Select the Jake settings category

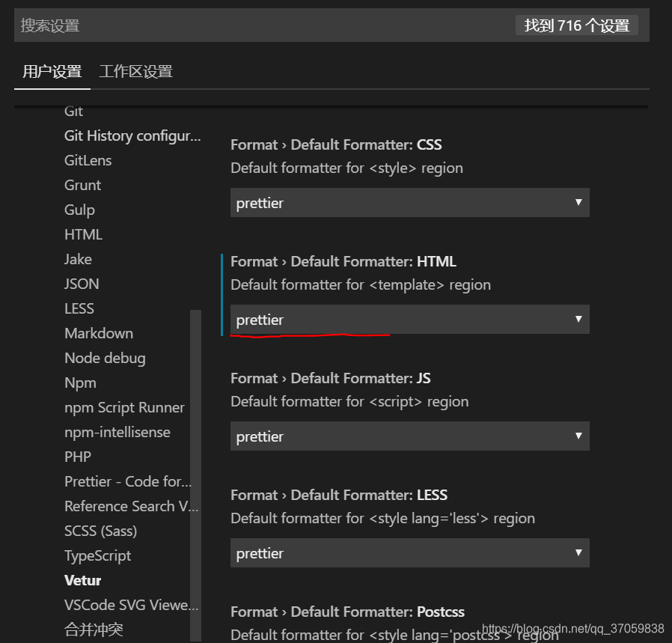click(78, 259)
